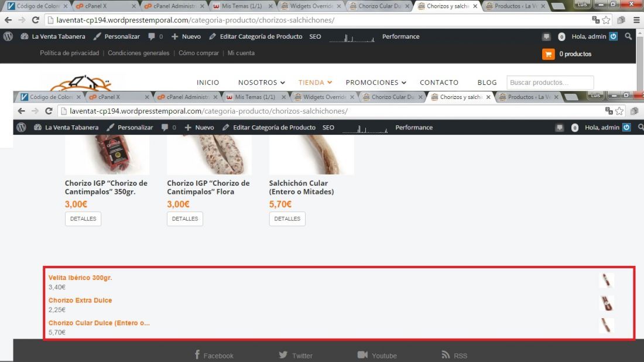Click DETALLES under Salchichón Cular
Screen dimensions: 644x362
coord(287,218)
